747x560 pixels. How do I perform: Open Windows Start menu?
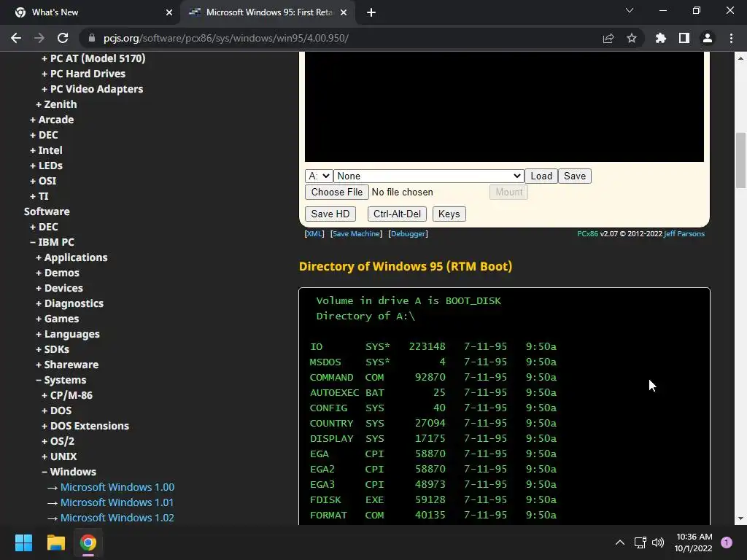pyautogui.click(x=23, y=542)
